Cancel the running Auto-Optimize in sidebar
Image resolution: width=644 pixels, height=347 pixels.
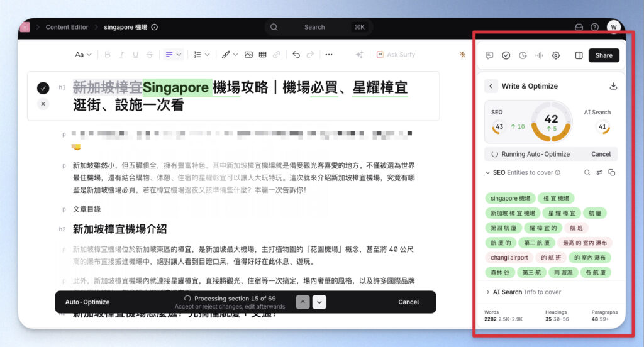601,154
